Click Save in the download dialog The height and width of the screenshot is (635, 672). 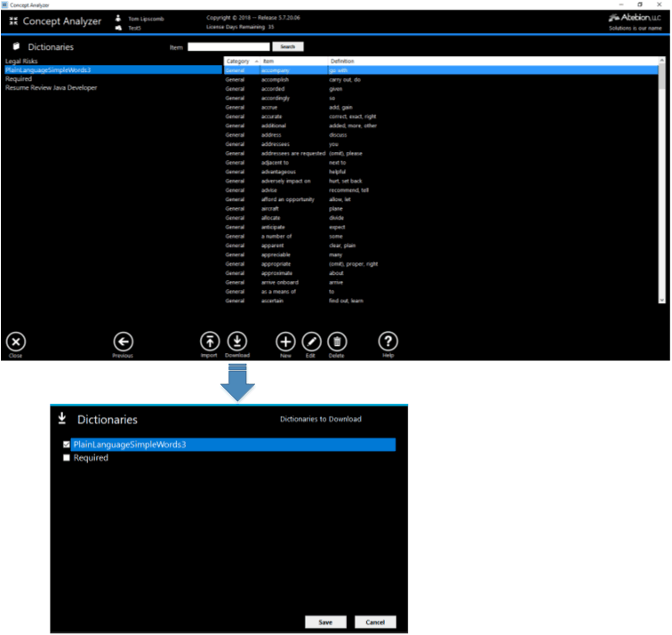tap(325, 623)
